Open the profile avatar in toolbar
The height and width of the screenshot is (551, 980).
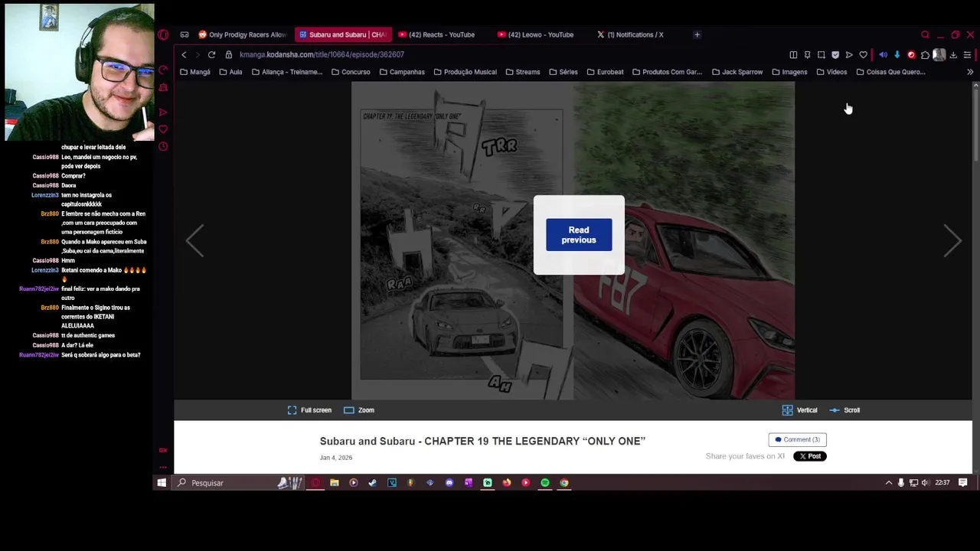(x=939, y=54)
